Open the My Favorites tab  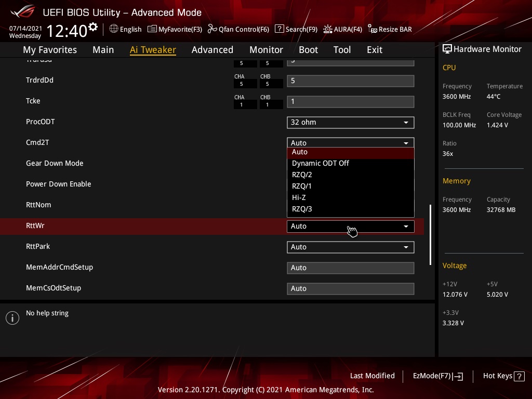[x=50, y=49]
